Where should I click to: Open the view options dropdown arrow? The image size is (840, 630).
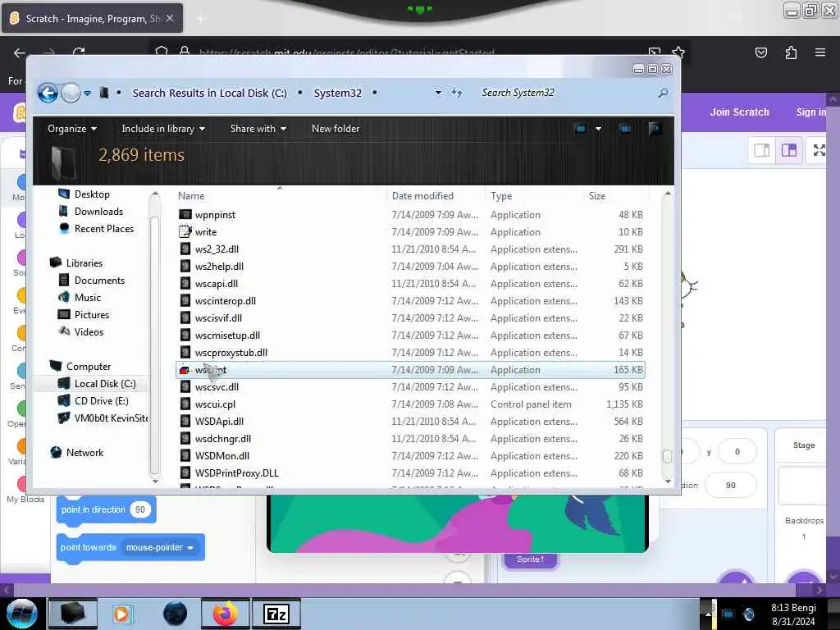(598, 129)
